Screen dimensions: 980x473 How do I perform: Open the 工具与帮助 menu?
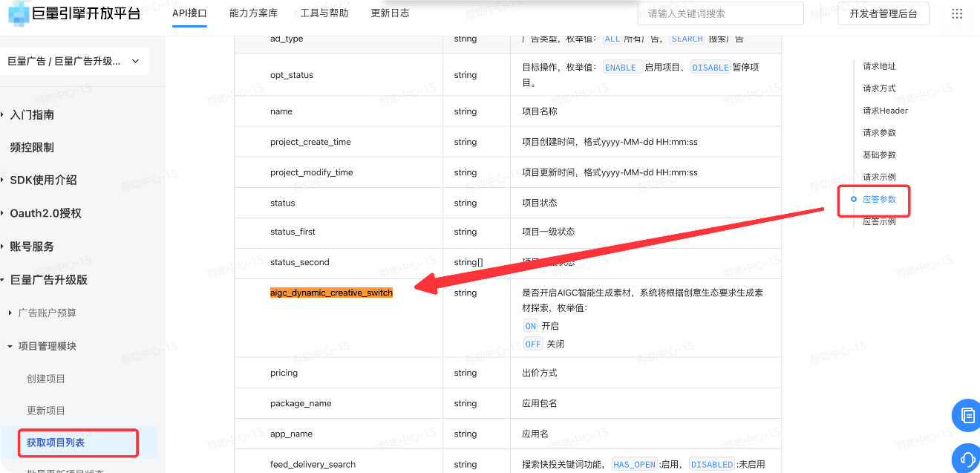324,13
